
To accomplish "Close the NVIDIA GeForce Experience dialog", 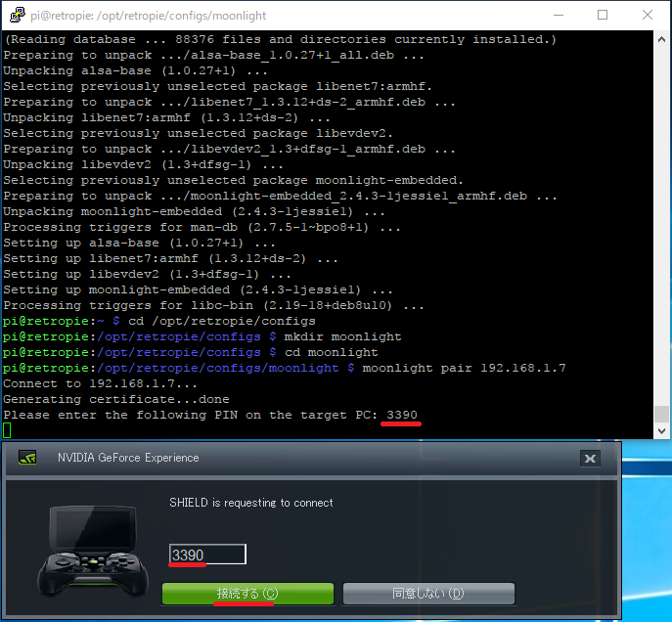I will click(590, 459).
